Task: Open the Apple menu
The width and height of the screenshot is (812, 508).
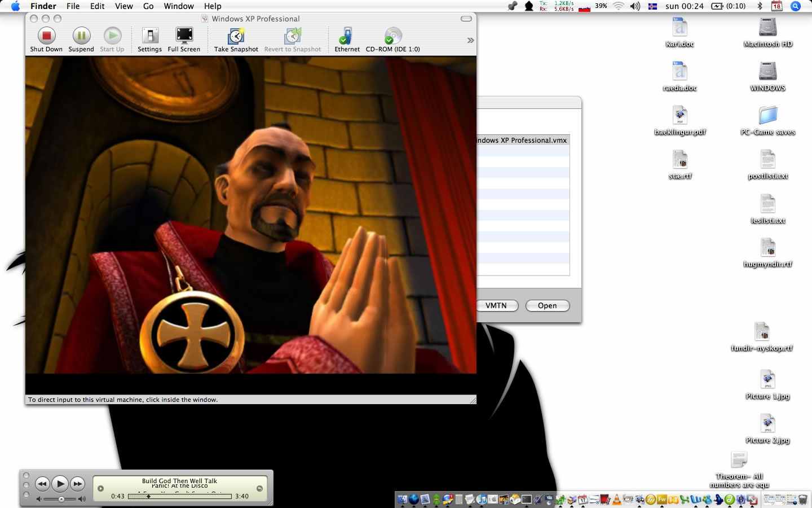Action: tap(15, 6)
